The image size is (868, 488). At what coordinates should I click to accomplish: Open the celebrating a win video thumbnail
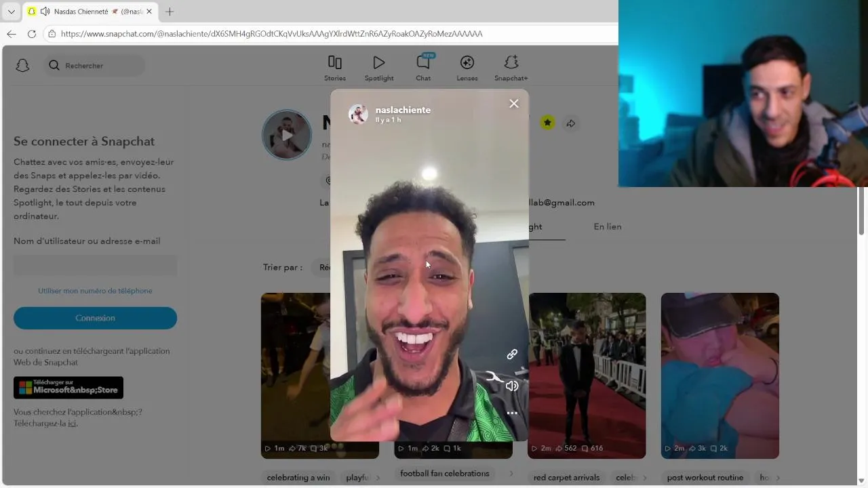[296, 375]
